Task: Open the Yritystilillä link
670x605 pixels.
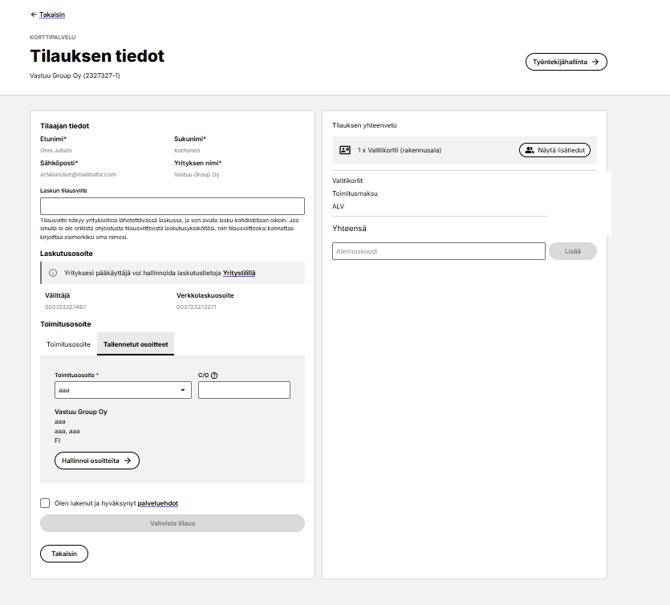Action: point(239,273)
